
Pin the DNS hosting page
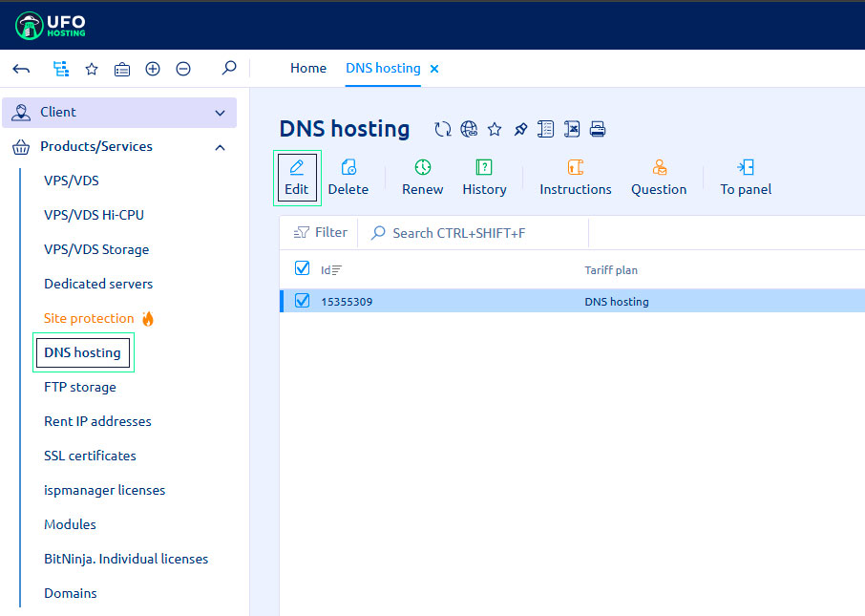(x=520, y=129)
